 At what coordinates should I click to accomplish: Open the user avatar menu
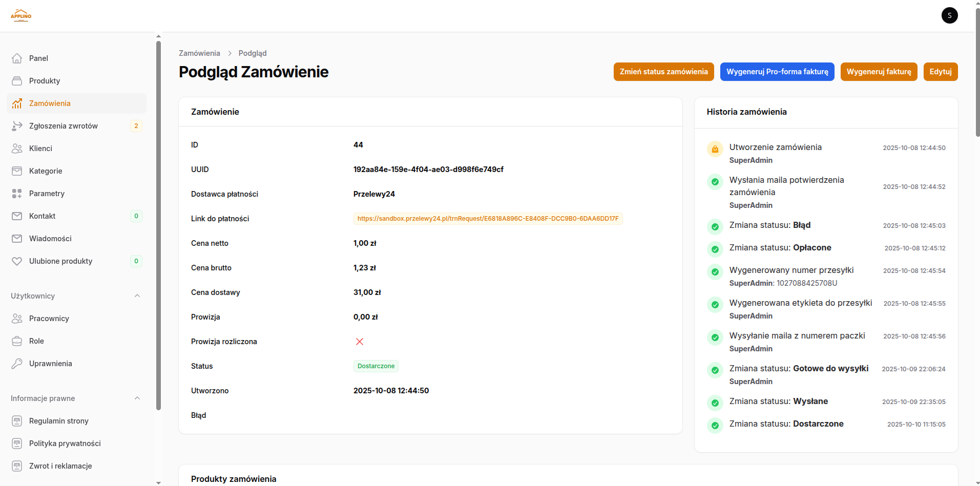949,15
